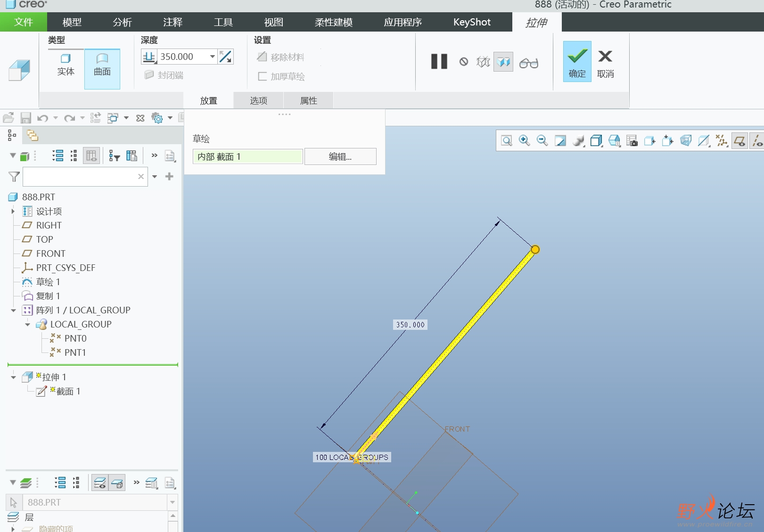This screenshot has width=764, height=532.
Task: Select the 内部 截面 1 sketch collector
Action: tap(247, 156)
